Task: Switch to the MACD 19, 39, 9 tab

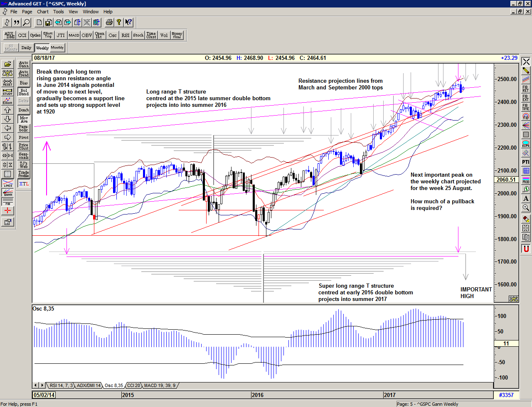Action: (x=160, y=385)
